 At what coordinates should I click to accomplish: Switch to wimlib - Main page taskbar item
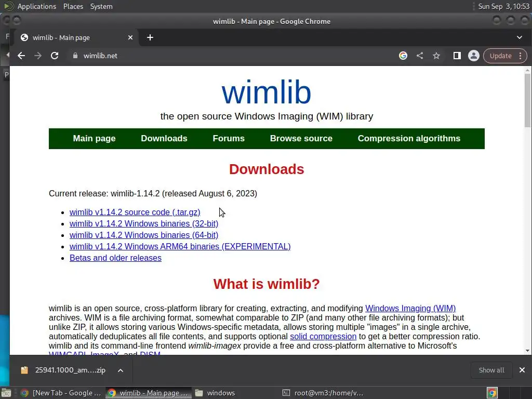point(148,393)
